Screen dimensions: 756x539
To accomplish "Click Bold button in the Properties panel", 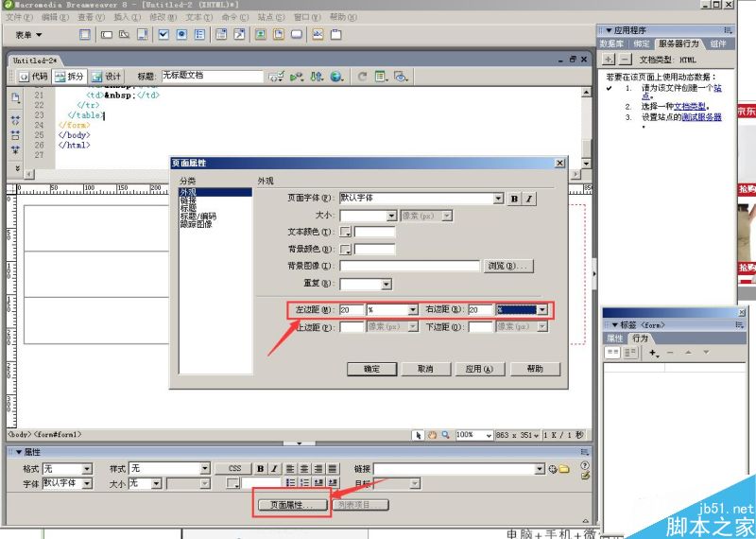I will (260, 469).
